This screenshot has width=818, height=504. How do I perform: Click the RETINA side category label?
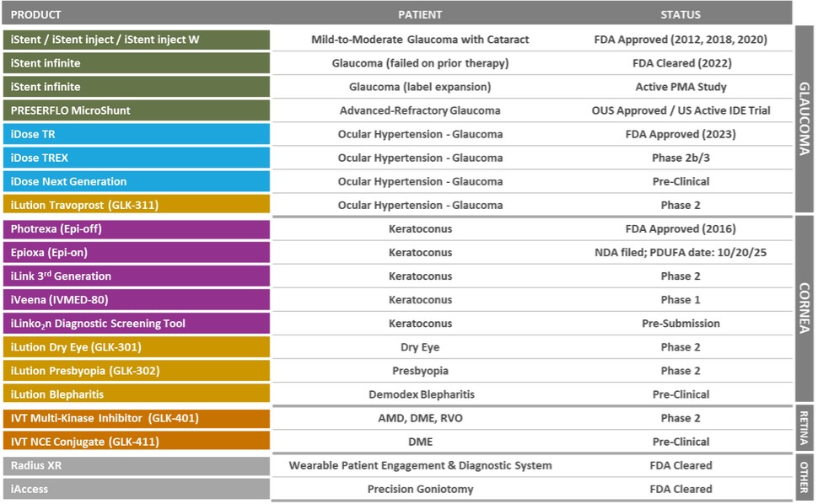[804, 430]
